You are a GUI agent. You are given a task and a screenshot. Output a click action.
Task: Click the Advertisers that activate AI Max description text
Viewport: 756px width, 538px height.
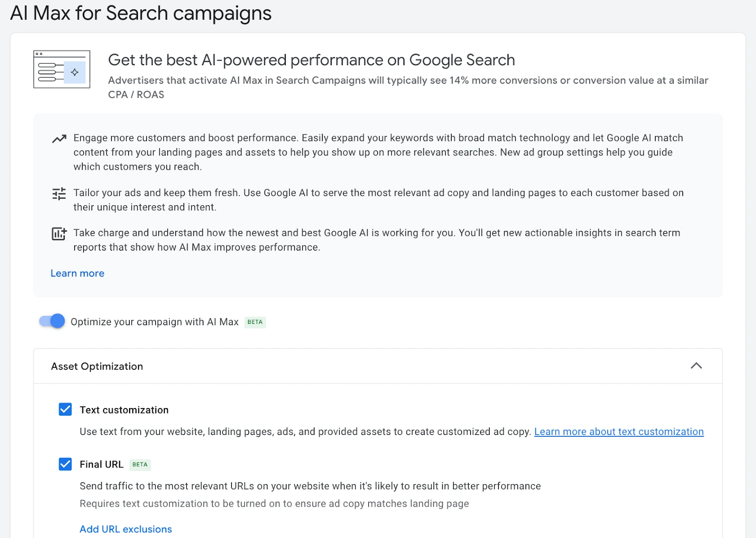pos(408,81)
